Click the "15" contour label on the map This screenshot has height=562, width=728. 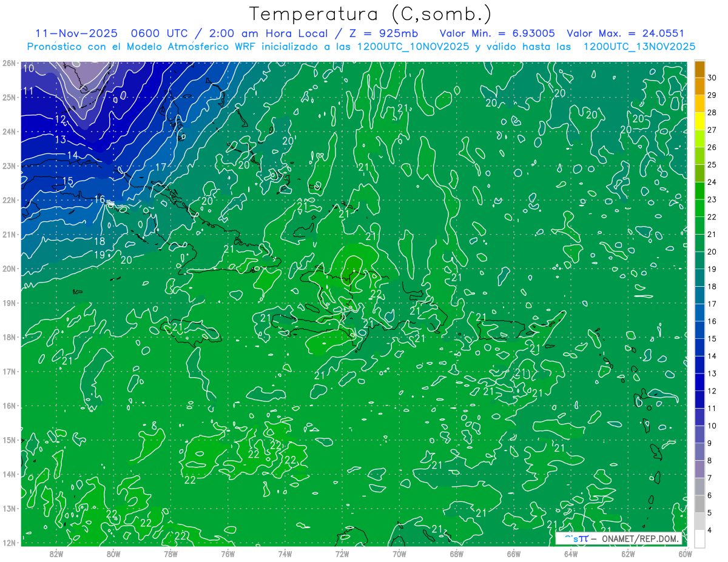coord(68,181)
